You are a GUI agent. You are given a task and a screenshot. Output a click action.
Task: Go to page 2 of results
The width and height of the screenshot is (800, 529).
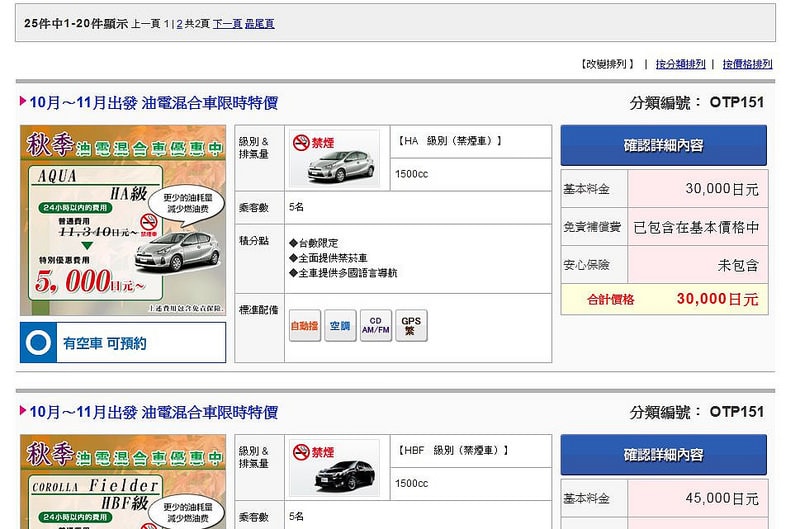180,23
